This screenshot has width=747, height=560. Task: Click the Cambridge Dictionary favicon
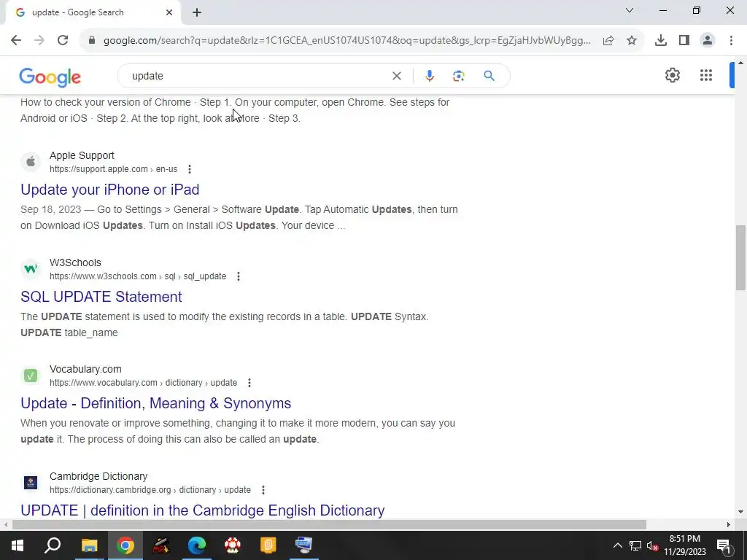31,483
